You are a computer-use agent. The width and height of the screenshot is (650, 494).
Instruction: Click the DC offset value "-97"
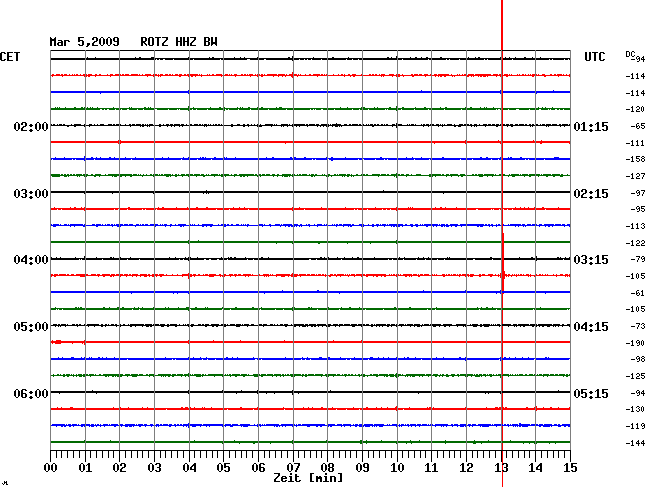click(638, 193)
